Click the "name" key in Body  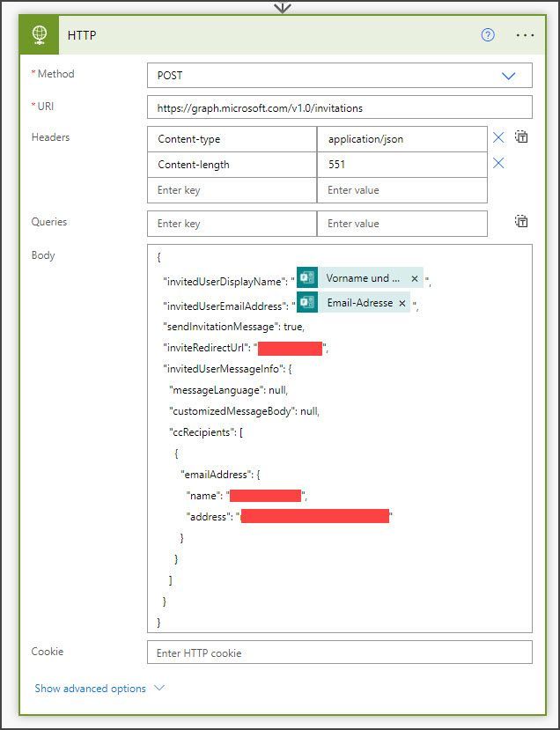[x=202, y=496]
